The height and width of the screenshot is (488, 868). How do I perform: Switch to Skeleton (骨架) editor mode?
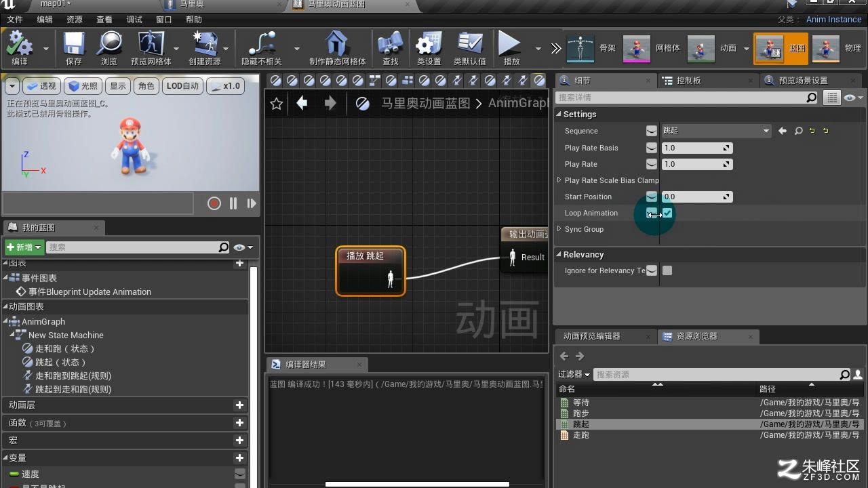click(x=591, y=48)
